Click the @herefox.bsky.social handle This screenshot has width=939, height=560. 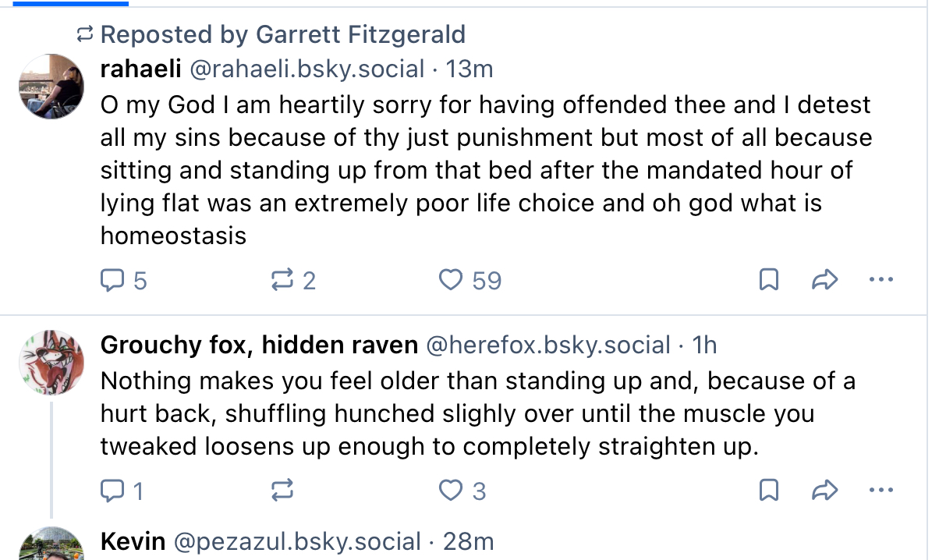pos(547,345)
